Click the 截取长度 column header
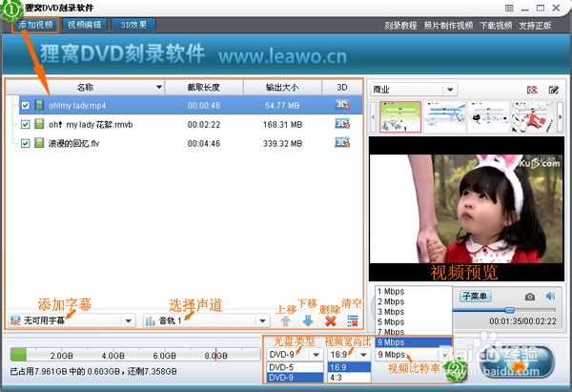The image size is (572, 392). click(x=204, y=87)
